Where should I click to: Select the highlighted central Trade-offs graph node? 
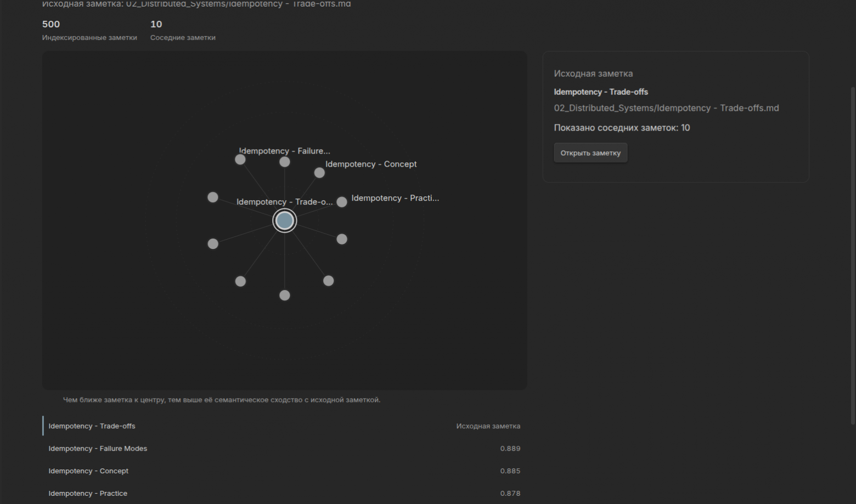click(x=284, y=220)
